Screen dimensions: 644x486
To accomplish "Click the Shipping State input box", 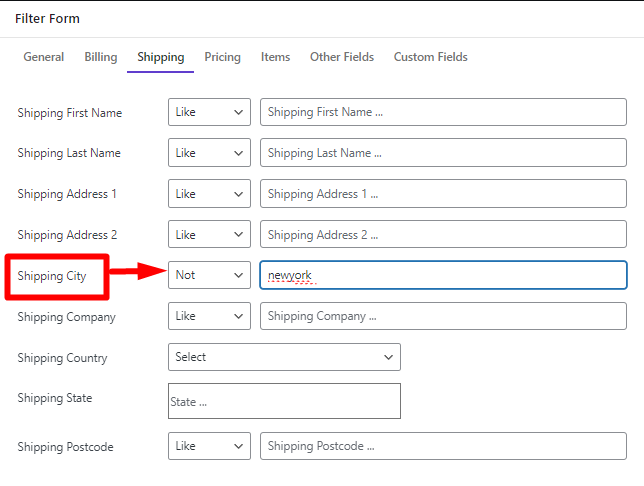I will point(284,401).
